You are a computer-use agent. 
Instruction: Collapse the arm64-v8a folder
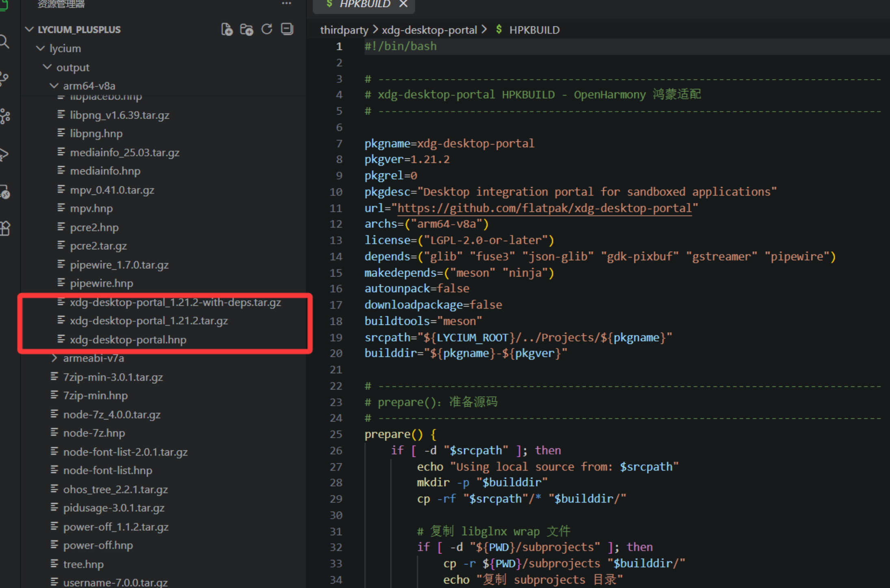click(54, 86)
